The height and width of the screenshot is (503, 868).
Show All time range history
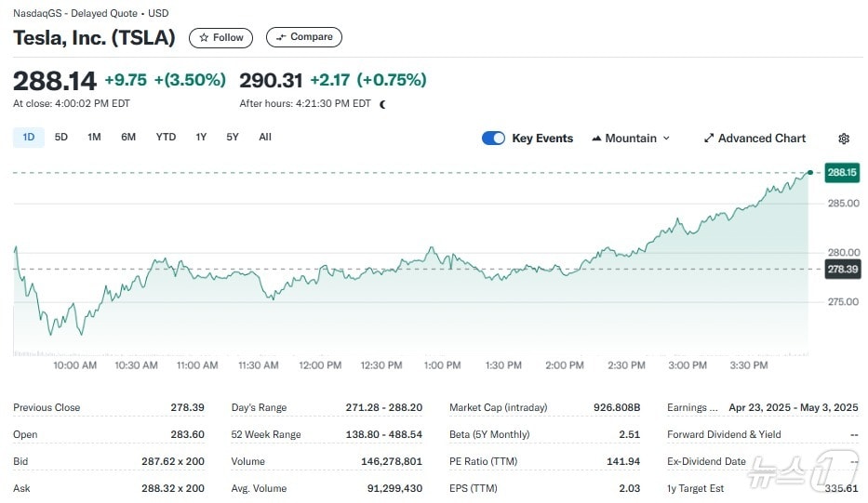pos(265,138)
